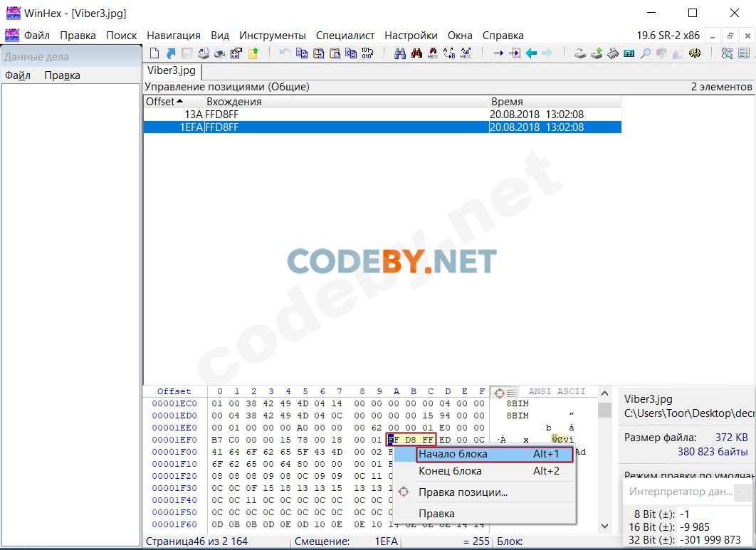Open the Файл menu in main menu bar
Screen dimensions: 756x550
37,36
